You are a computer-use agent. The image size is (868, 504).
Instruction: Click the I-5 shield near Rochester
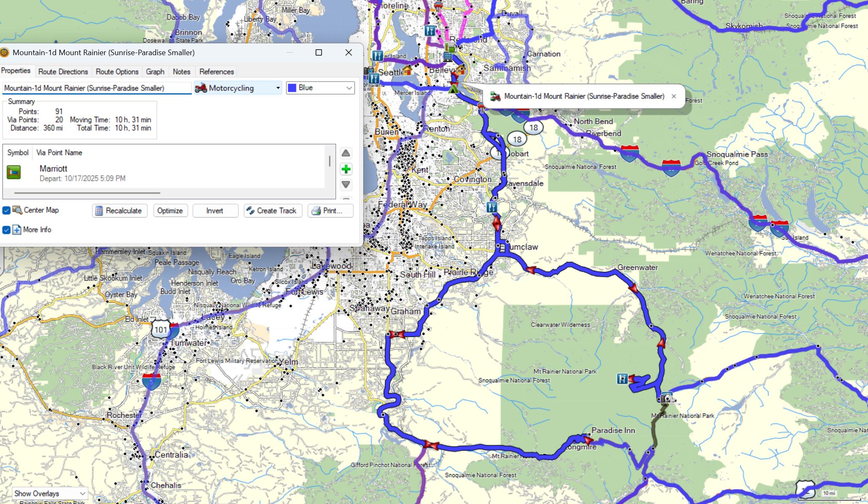tap(151, 381)
